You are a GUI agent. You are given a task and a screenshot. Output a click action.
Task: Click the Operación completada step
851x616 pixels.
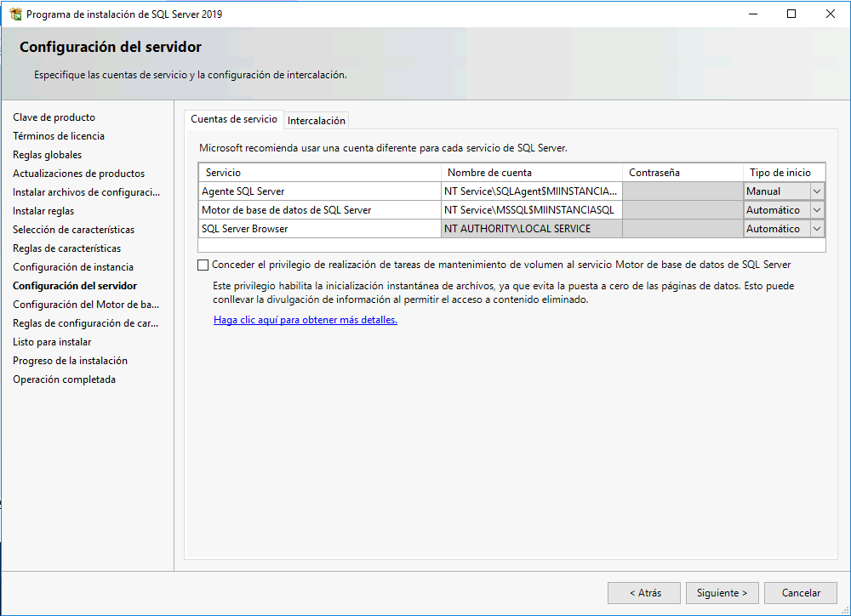pos(64,379)
